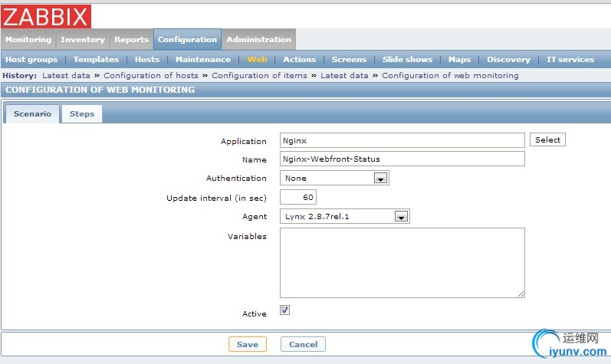Open Actions submenu
The height and width of the screenshot is (364, 611).
click(299, 60)
